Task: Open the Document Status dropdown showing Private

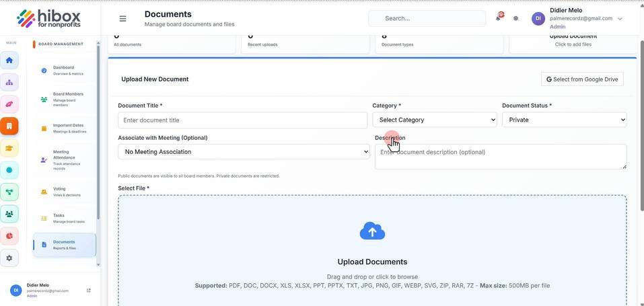Action: [565, 120]
